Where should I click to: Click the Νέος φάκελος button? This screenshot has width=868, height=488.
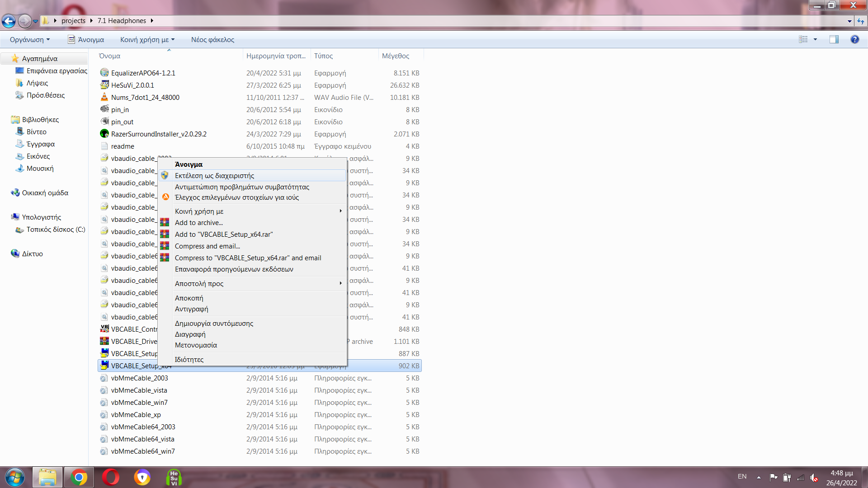click(212, 40)
